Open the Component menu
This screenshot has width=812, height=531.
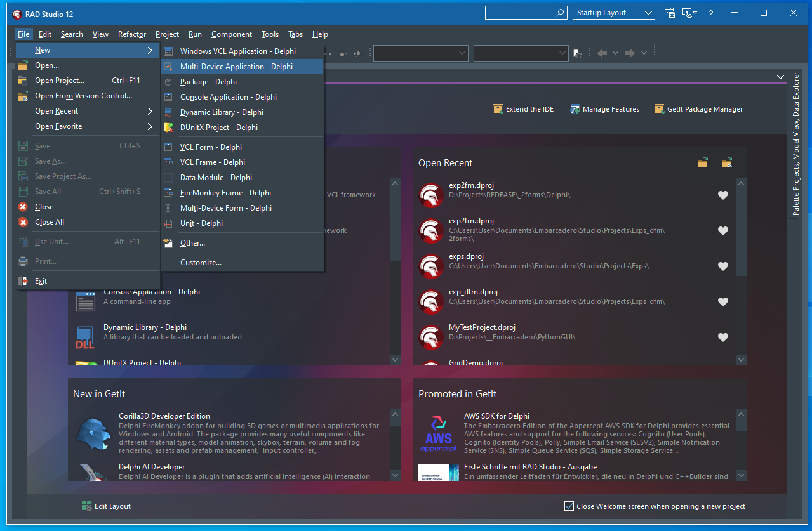(232, 34)
